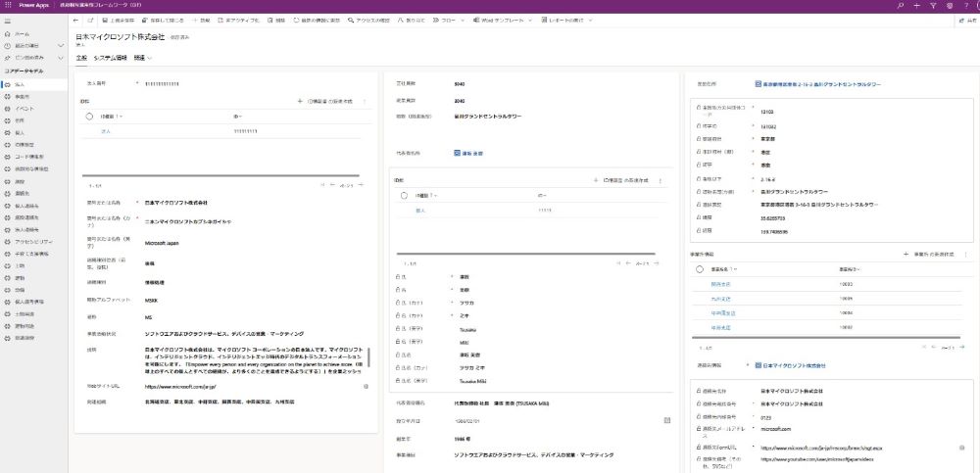Sort by ID種類 column header in left grid

112,117
